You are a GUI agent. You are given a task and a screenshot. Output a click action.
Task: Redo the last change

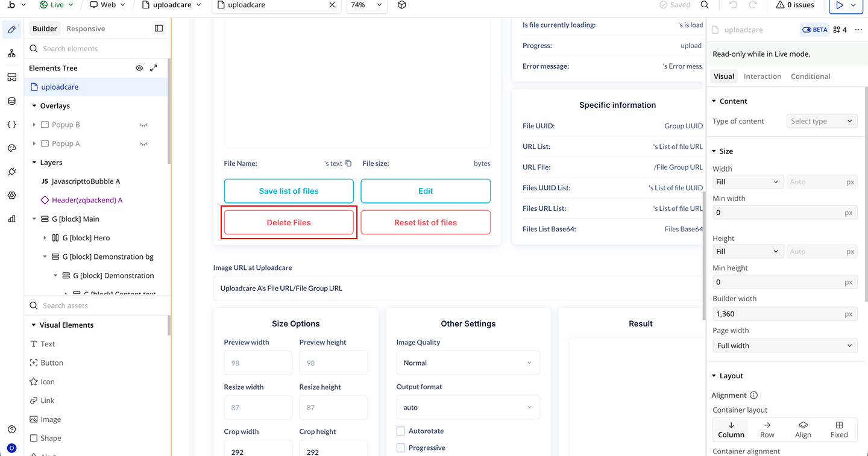(x=753, y=5)
